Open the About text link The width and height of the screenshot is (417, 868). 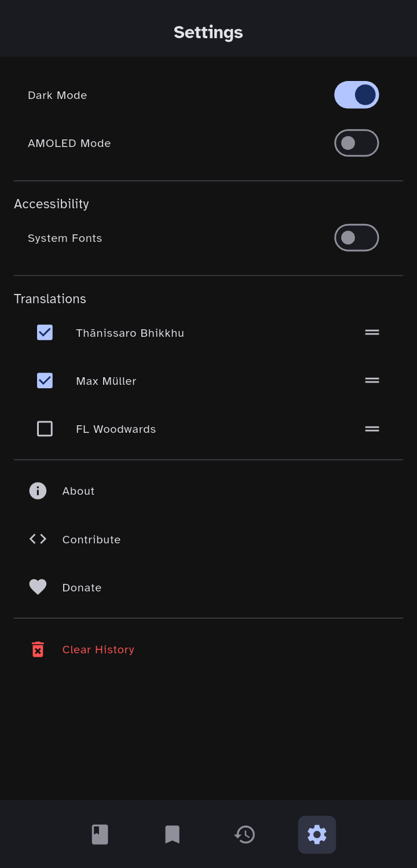(x=78, y=491)
